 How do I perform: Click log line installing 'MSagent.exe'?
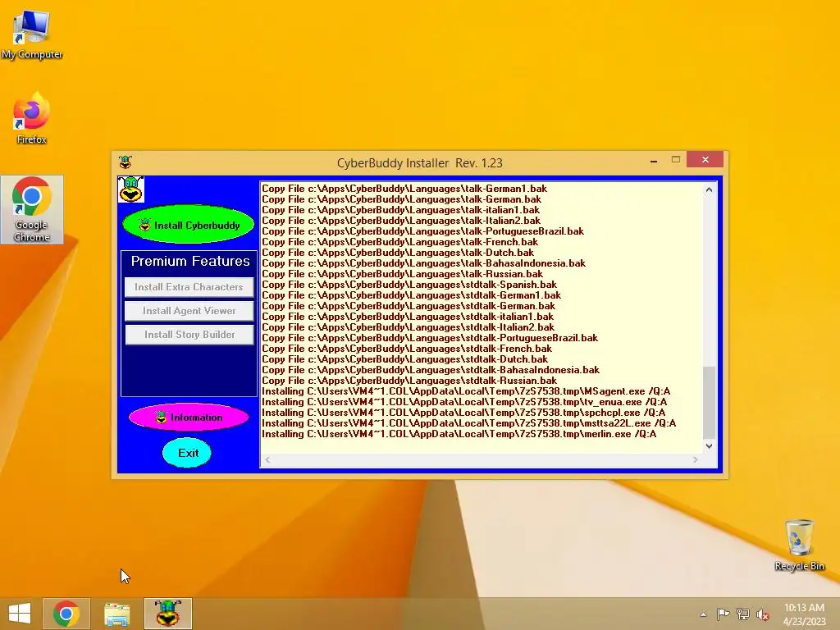coord(466,391)
